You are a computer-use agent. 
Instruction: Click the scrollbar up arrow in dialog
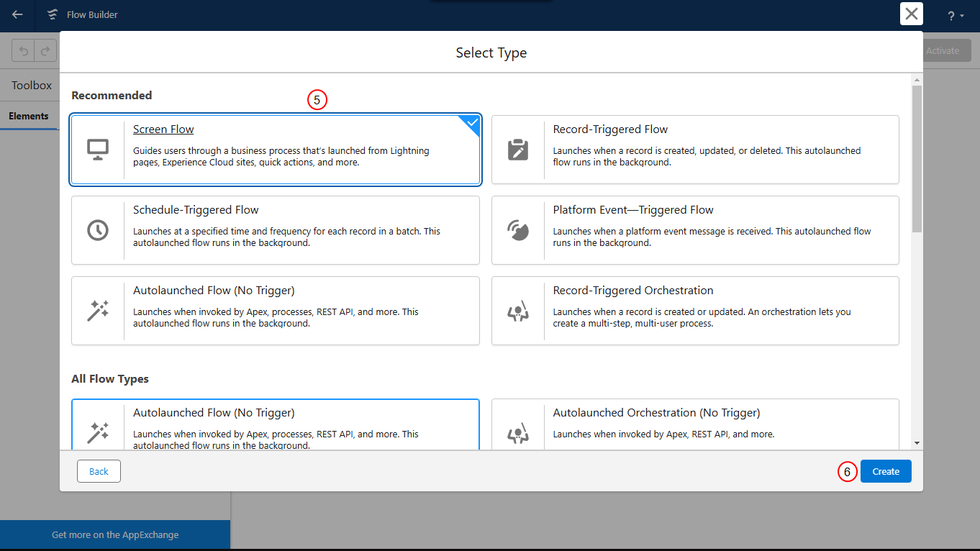tap(917, 79)
